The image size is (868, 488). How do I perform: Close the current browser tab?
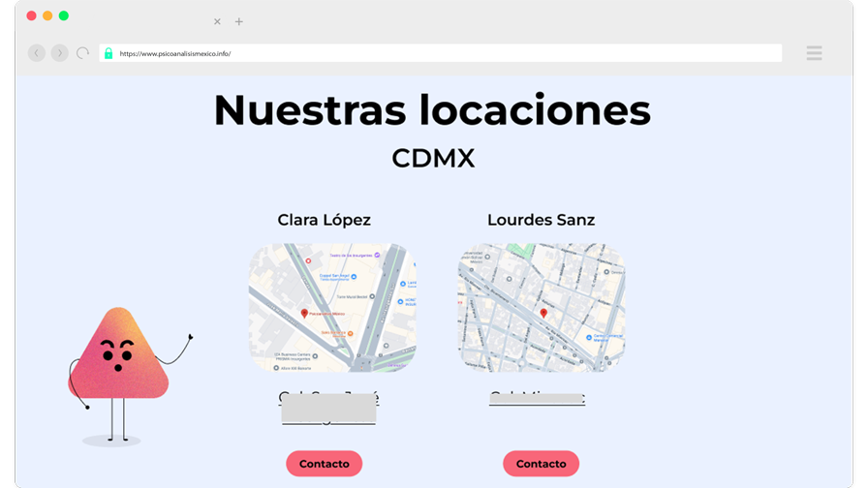click(217, 21)
